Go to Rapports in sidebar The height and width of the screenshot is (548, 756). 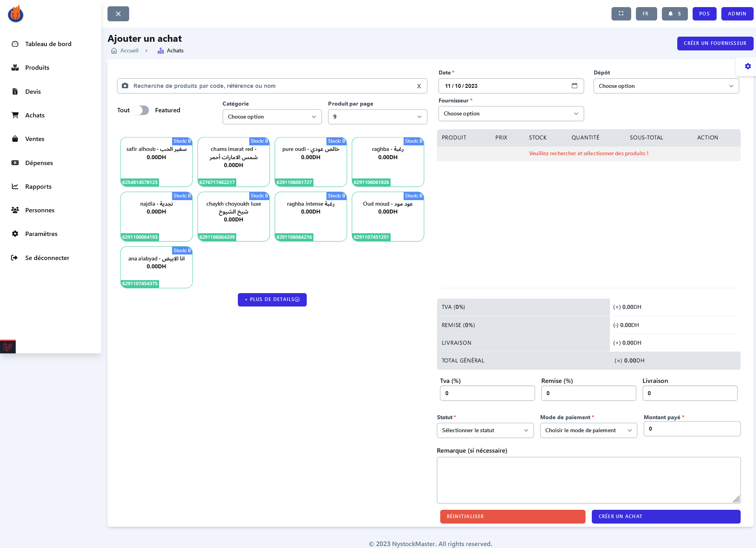point(38,187)
